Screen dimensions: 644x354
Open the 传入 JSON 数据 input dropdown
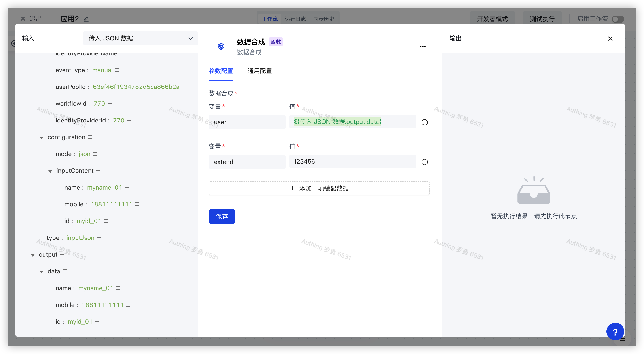coord(140,38)
